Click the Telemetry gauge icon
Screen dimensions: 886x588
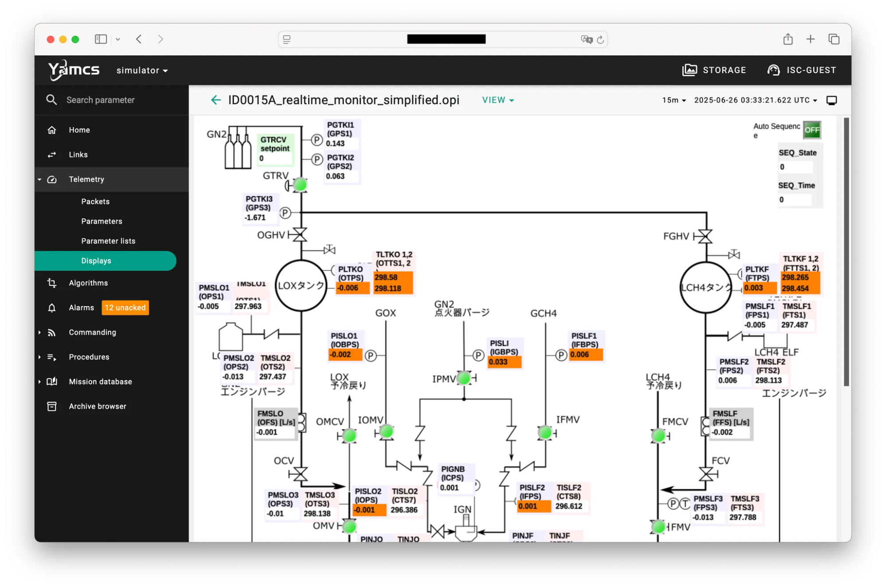click(x=52, y=179)
